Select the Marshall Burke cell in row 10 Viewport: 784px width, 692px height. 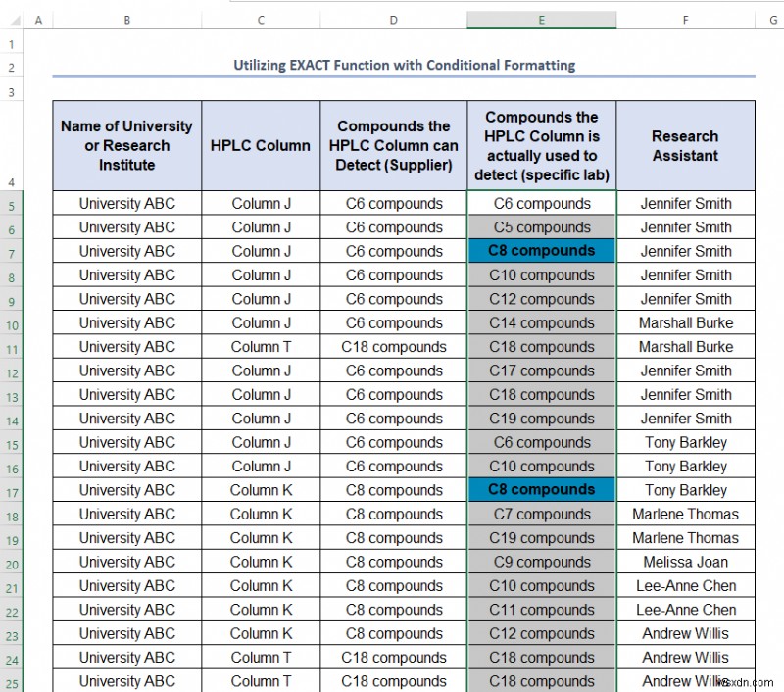coord(685,322)
